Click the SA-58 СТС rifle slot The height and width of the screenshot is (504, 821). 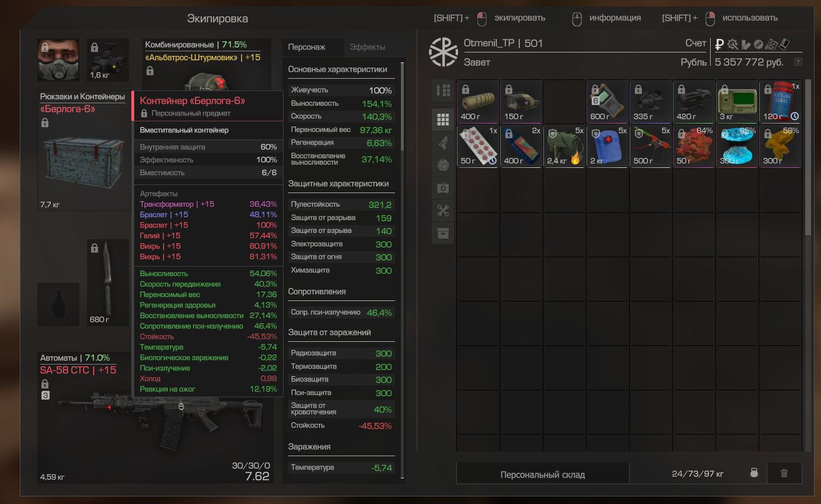pyautogui.click(x=155, y=416)
